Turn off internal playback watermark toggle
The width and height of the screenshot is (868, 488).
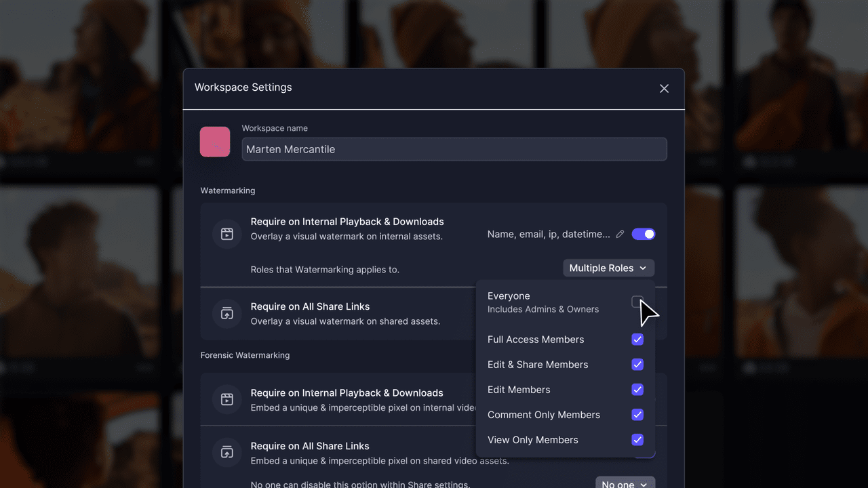tap(643, 235)
